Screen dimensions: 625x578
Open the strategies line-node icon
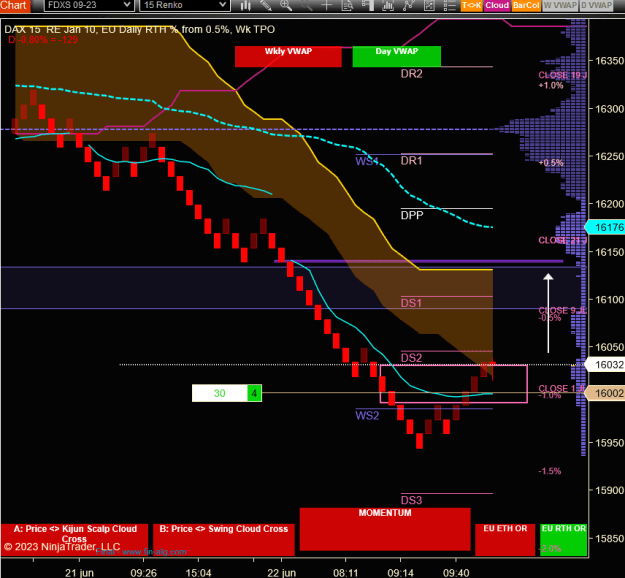pyautogui.click(x=409, y=5)
